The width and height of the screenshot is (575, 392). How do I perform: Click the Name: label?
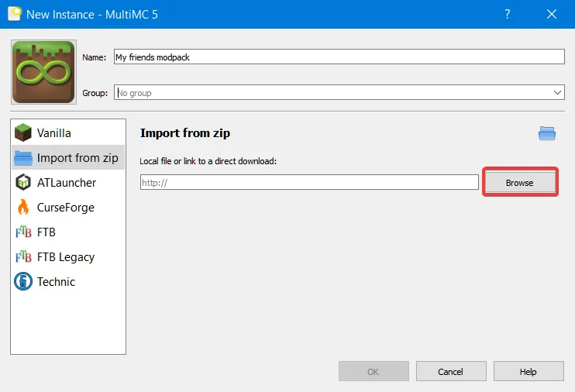(x=95, y=57)
